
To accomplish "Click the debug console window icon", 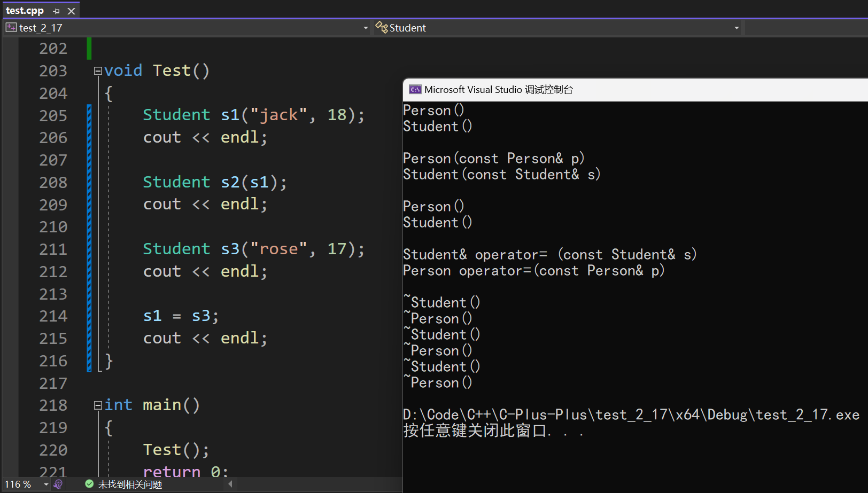I will click(415, 89).
